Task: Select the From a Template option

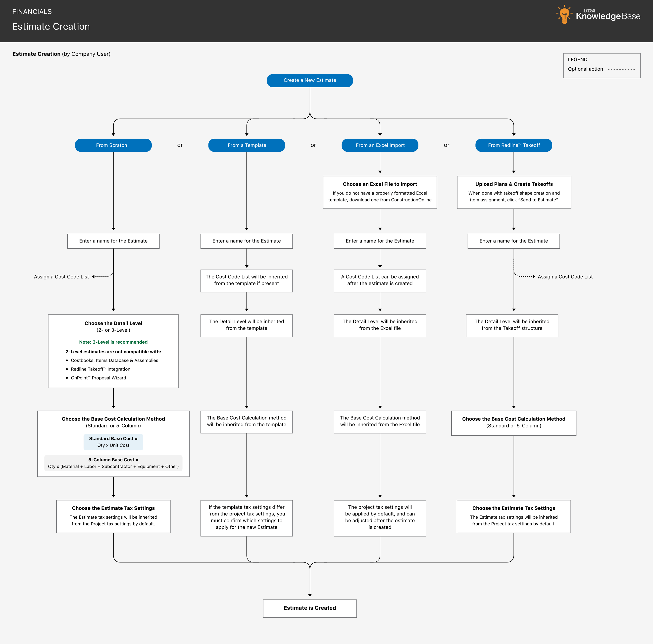Action: pyautogui.click(x=246, y=145)
